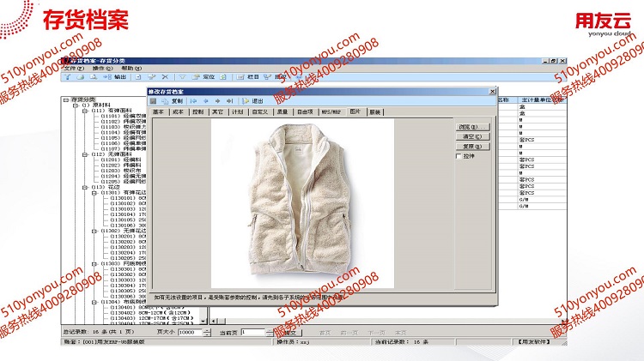Switch to the 成本 tab
The width and height of the screenshot is (644, 361).
[179, 111]
